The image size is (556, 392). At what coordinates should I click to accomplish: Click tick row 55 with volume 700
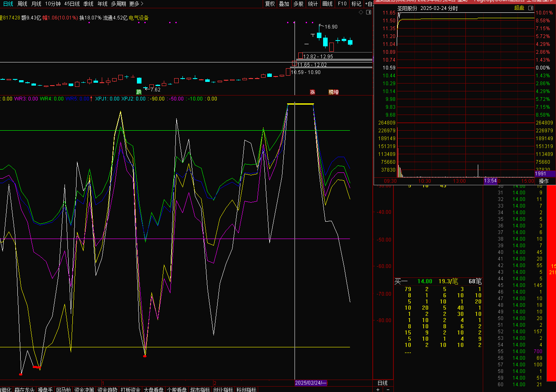(519, 351)
